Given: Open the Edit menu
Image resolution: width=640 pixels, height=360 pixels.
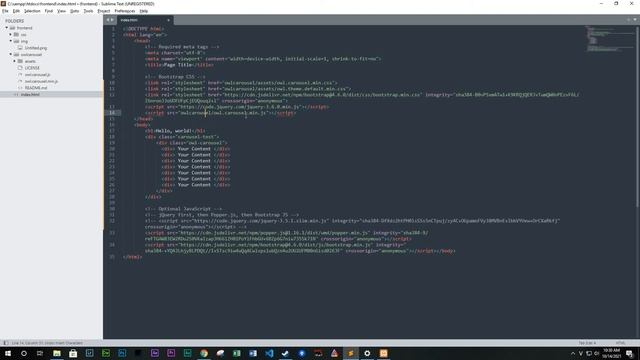Looking at the screenshot, I should (16, 11).
